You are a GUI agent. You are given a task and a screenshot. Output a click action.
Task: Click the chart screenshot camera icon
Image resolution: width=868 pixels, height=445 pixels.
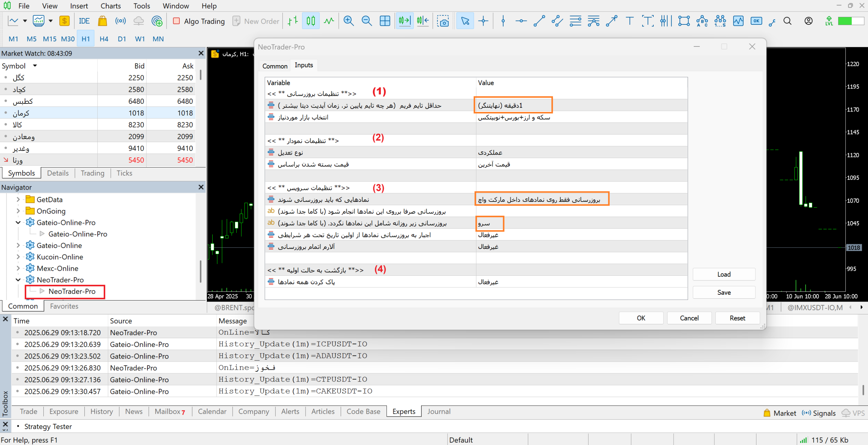[x=443, y=21]
